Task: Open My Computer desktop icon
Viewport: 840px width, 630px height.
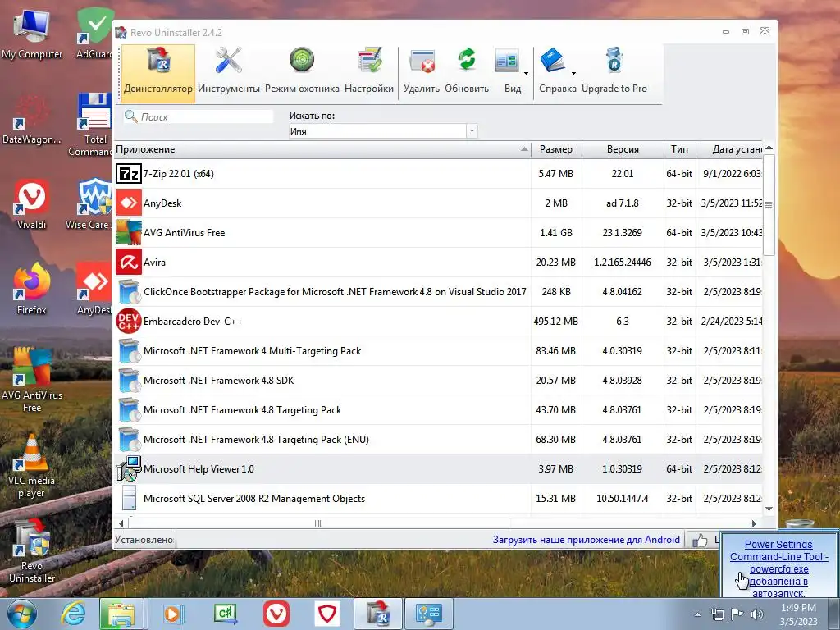Action: 32,34
